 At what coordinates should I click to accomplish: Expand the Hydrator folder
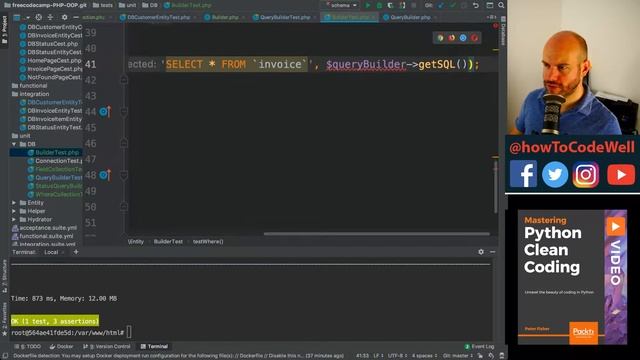pyautogui.click(x=14, y=219)
